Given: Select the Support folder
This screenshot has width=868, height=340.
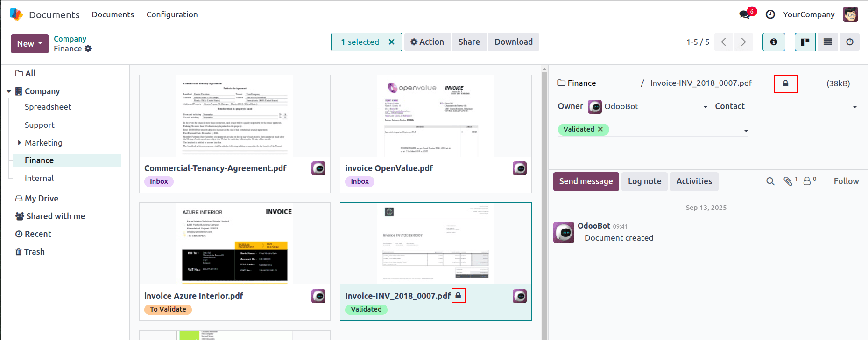Looking at the screenshot, I should (x=40, y=125).
